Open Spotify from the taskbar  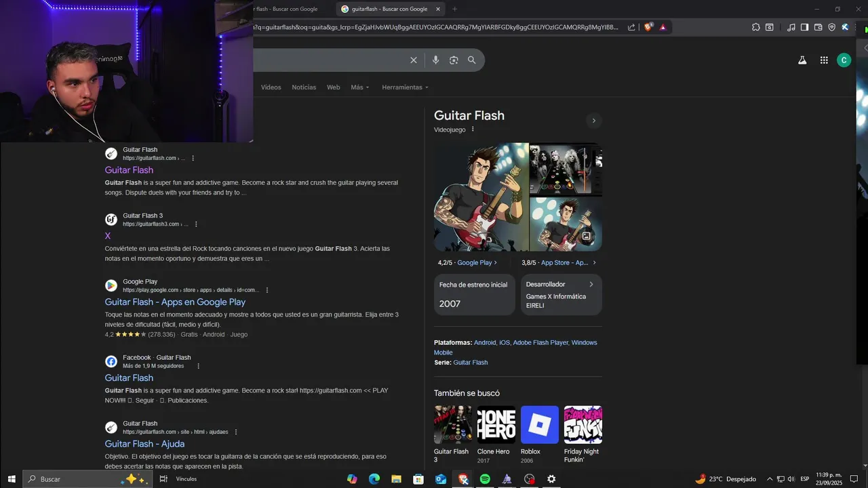(485, 479)
